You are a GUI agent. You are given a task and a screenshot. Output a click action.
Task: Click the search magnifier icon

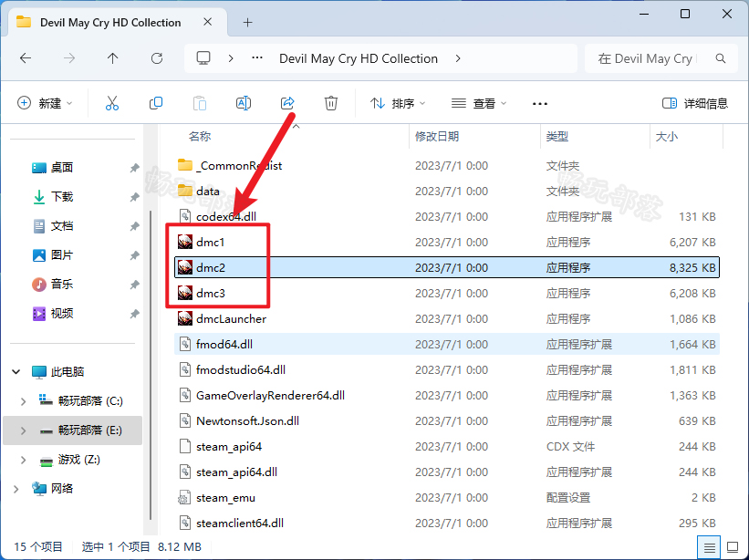tap(721, 58)
